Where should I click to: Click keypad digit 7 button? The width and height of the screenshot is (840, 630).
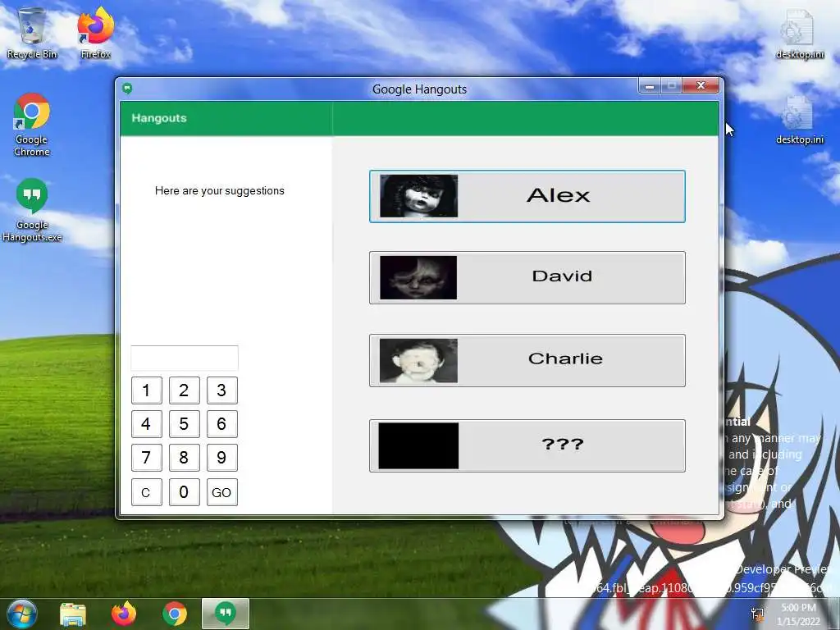click(146, 458)
